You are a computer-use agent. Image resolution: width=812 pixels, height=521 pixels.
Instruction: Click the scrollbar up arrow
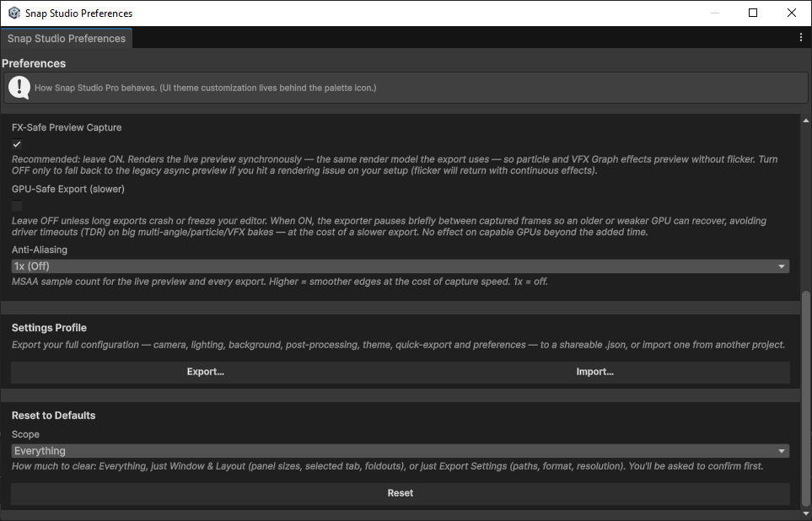[x=806, y=121]
